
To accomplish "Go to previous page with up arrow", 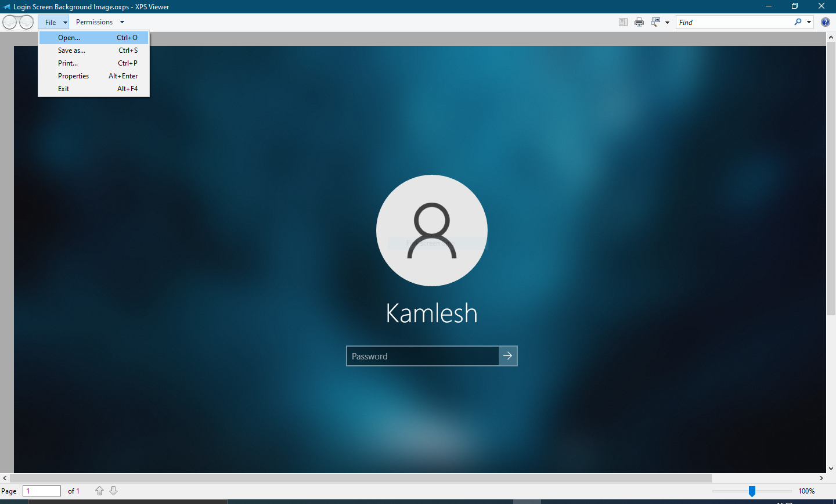I will point(99,491).
